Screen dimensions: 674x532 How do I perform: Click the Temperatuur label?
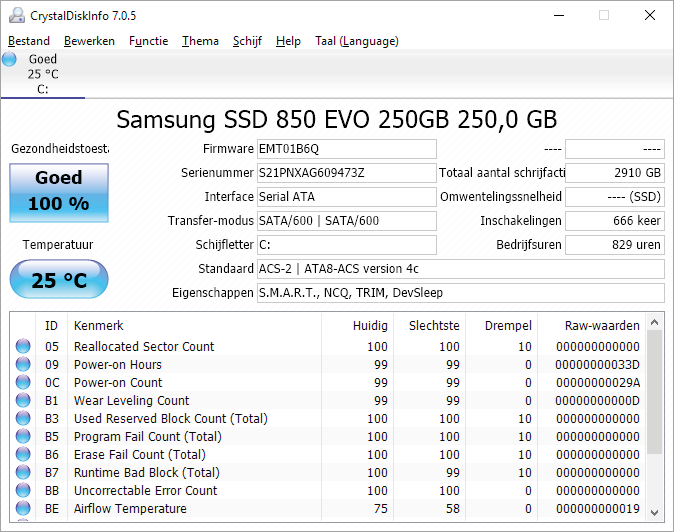[x=58, y=245]
